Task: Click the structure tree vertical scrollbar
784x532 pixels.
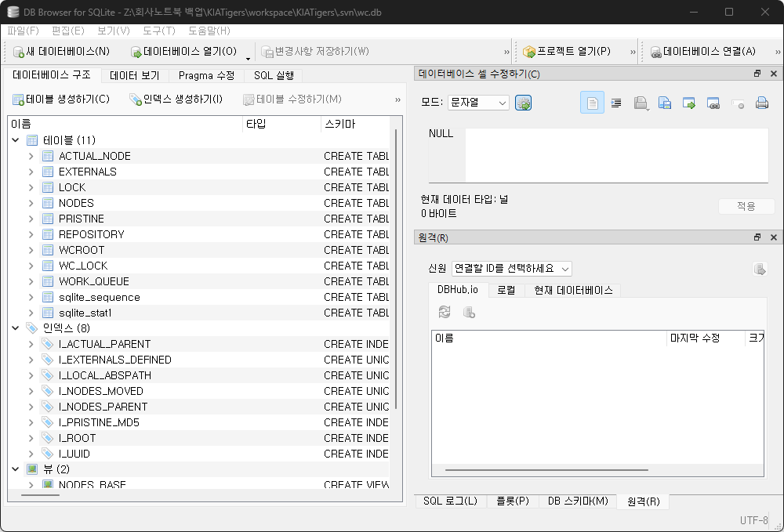Action: point(395,270)
